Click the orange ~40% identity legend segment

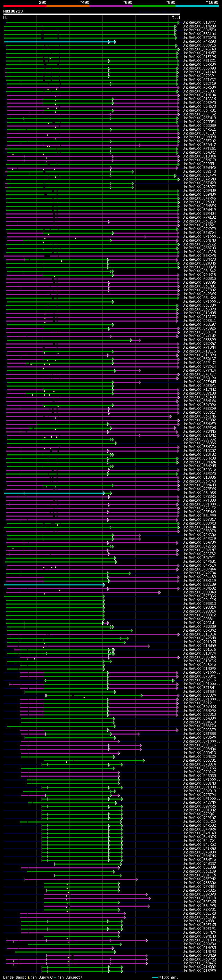pyautogui.click(x=68, y=6)
